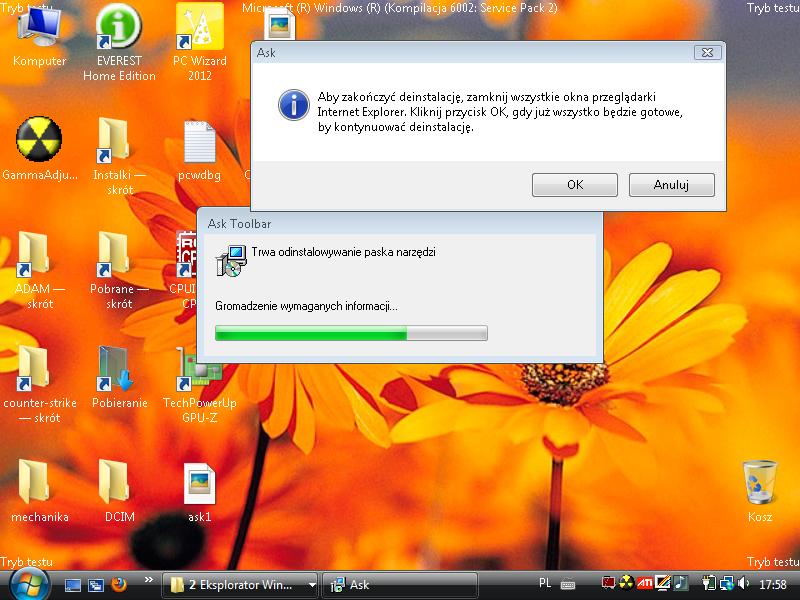Select the Komputer desktop icon

point(39,37)
